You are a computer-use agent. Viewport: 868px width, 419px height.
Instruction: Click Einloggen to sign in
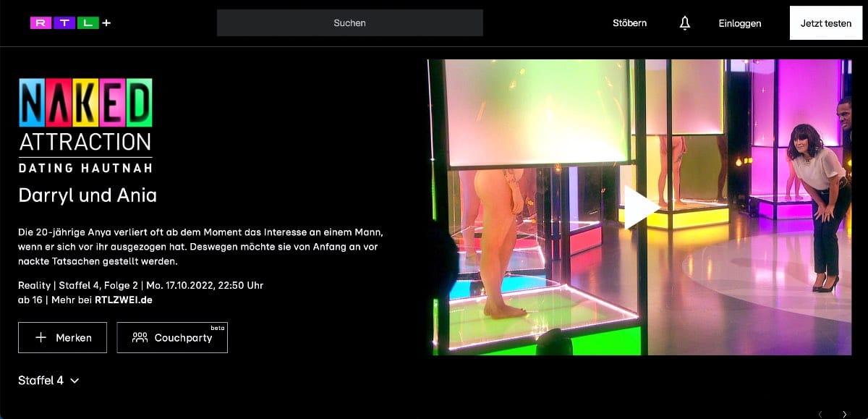[739, 23]
